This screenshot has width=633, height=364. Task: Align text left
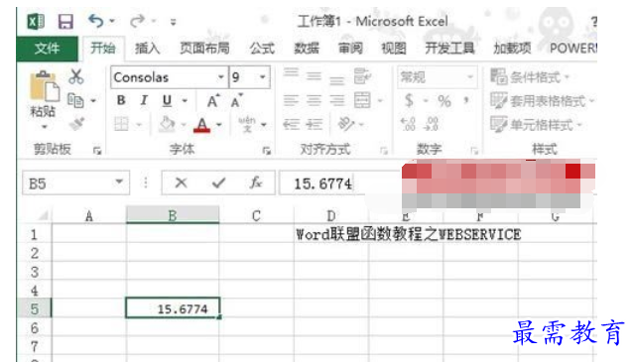[x=291, y=100]
